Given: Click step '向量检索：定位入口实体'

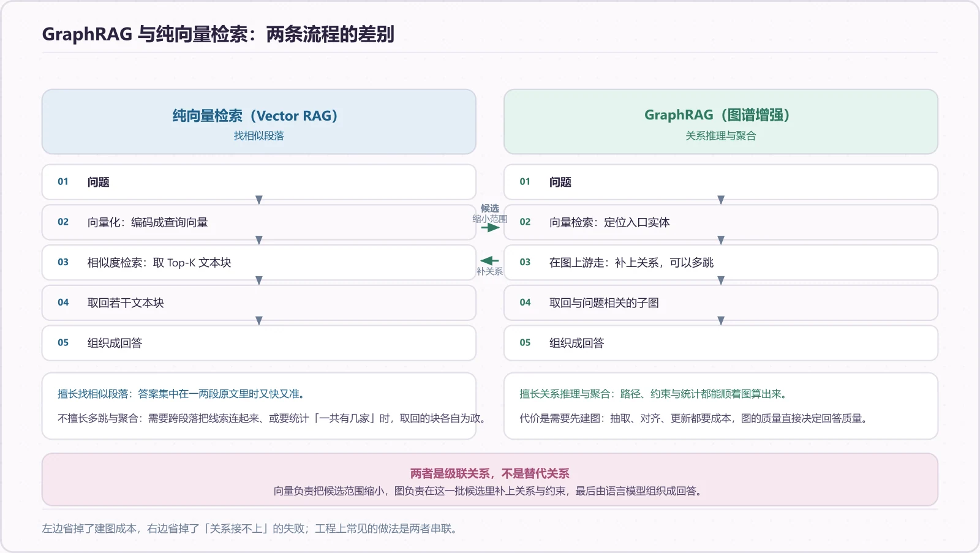Looking at the screenshot, I should [x=721, y=222].
